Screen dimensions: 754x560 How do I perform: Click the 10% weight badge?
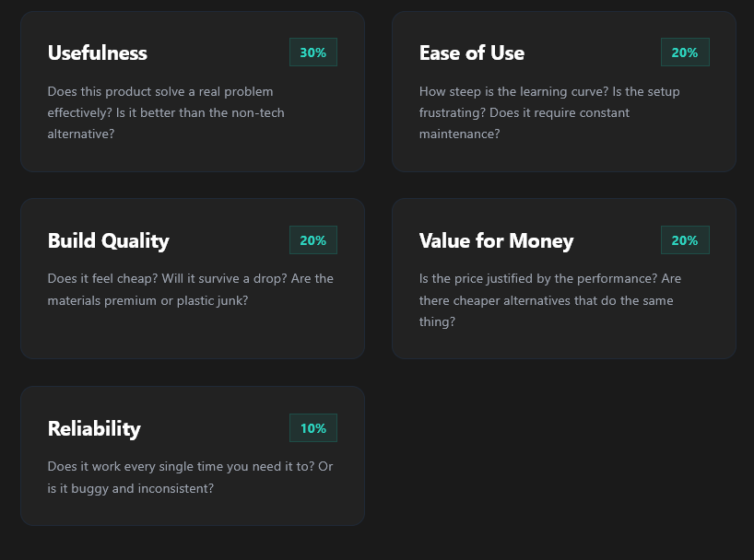[x=312, y=428]
